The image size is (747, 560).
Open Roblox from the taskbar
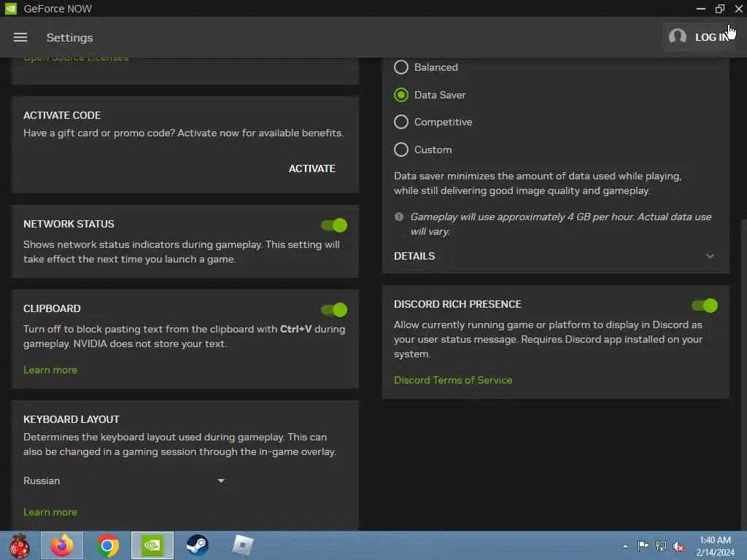(242, 545)
